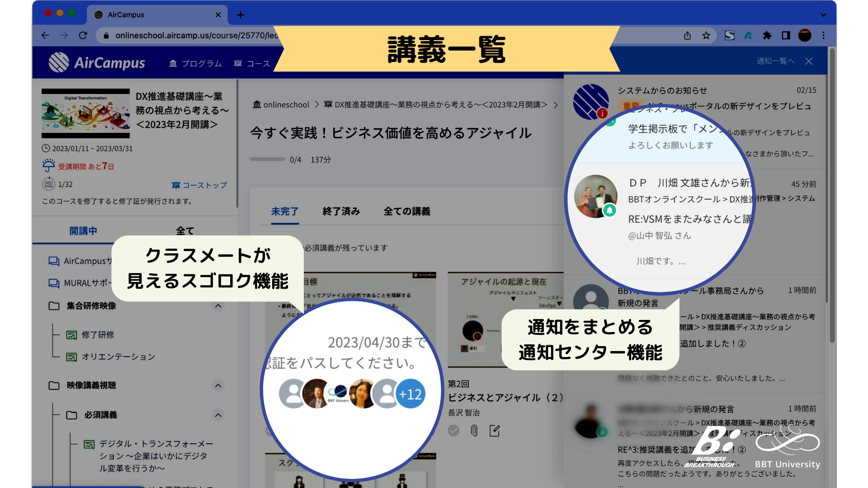The image size is (868, 488).
Task: Close the notification panel with the X
Action: pyautogui.click(x=809, y=61)
